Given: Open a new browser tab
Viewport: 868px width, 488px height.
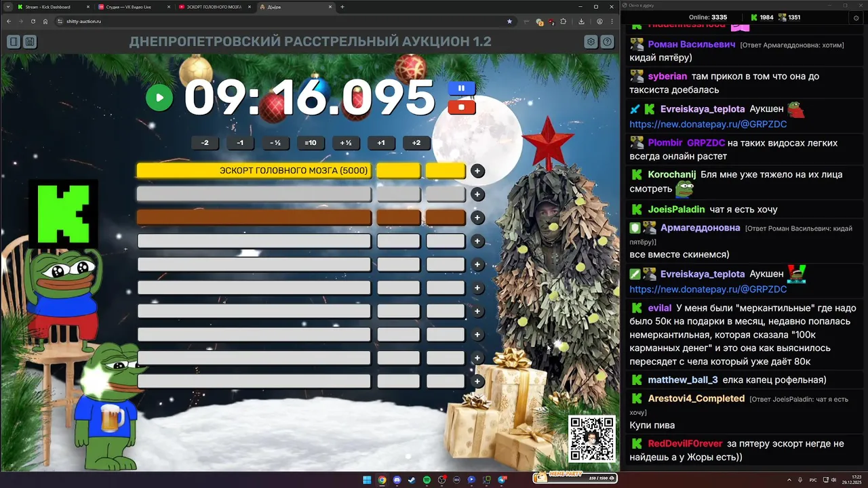Looking at the screenshot, I should tap(342, 7).
